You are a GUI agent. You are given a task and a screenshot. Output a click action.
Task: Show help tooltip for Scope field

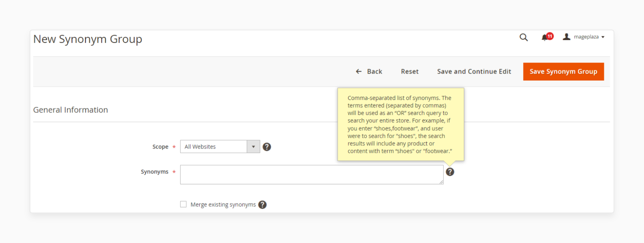tap(267, 147)
